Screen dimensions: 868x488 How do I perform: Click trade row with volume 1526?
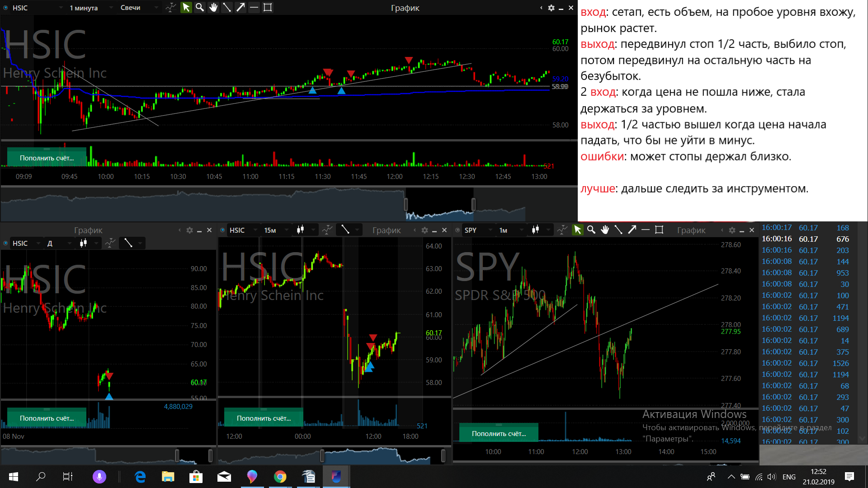click(807, 363)
